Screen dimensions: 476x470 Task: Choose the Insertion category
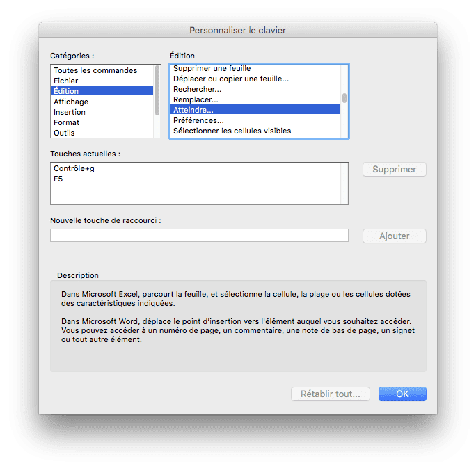[102, 112]
